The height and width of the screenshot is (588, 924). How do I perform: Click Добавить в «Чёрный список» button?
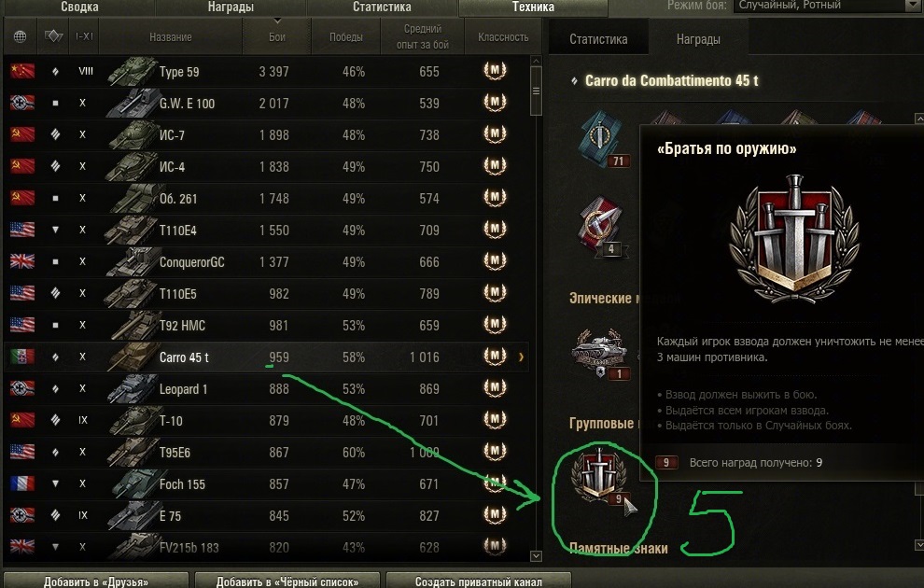point(287,581)
